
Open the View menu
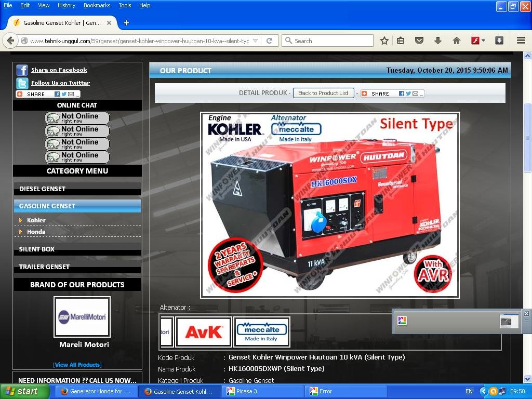pos(44,5)
